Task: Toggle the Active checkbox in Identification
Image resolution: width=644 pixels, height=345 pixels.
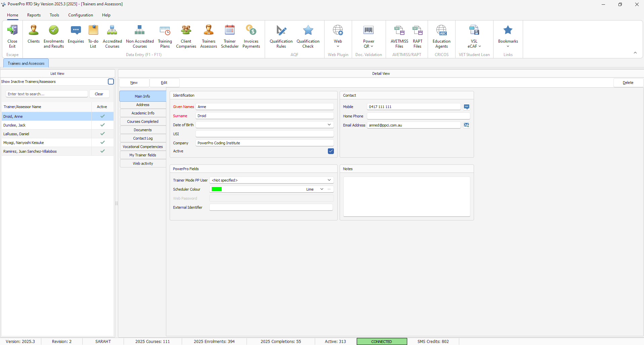Action: click(331, 151)
